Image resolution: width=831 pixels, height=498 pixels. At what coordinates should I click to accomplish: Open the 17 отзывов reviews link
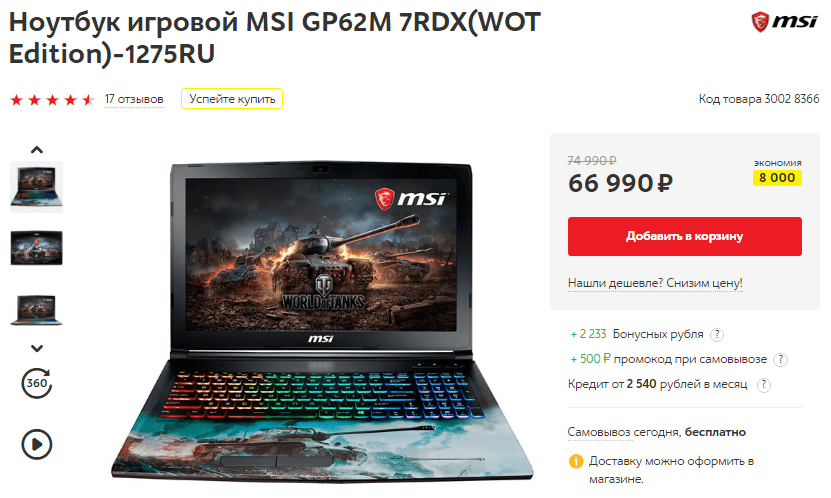point(134,99)
